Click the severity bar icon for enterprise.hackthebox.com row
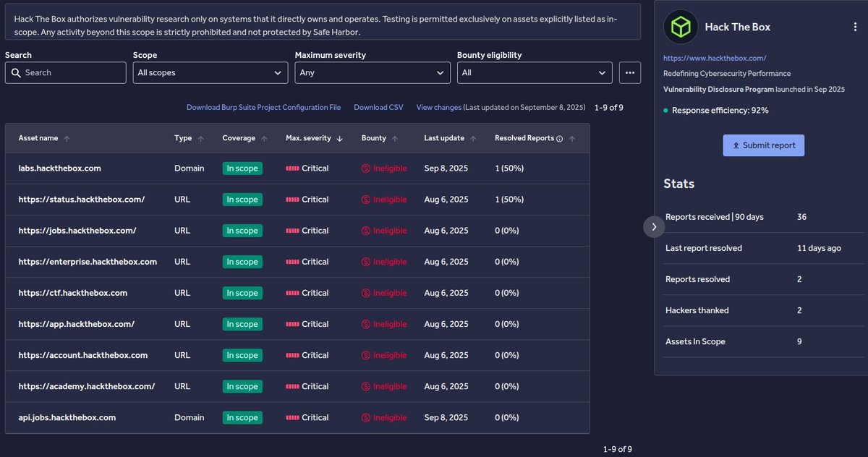 coord(292,262)
